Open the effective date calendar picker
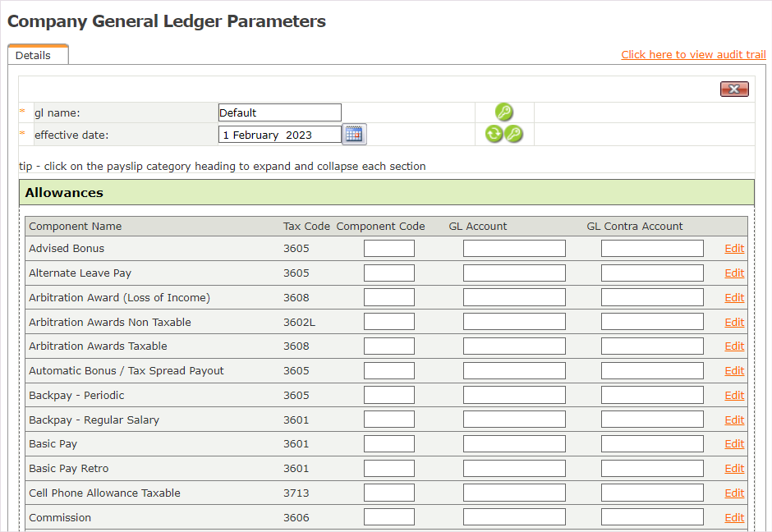This screenshot has width=772, height=532. [x=354, y=135]
